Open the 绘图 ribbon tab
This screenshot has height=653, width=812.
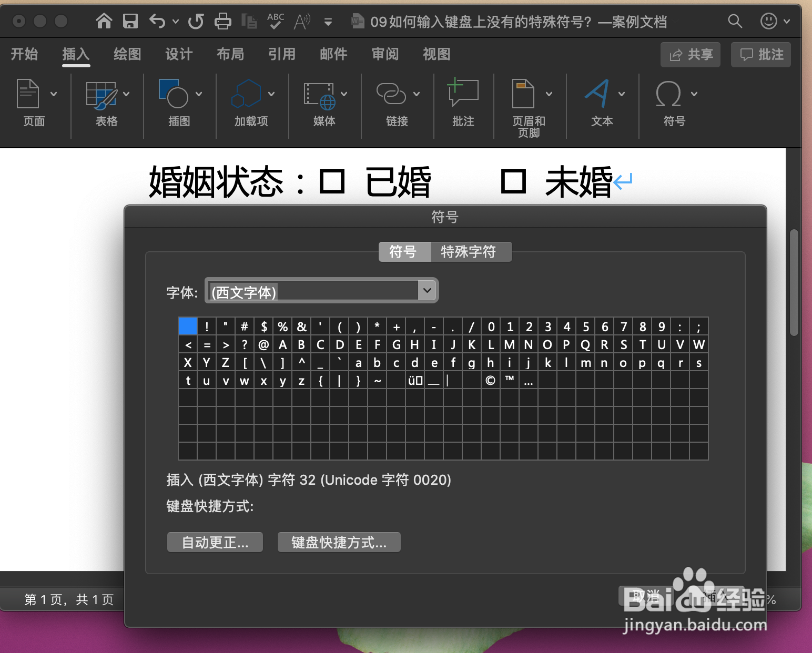pyautogui.click(x=127, y=54)
